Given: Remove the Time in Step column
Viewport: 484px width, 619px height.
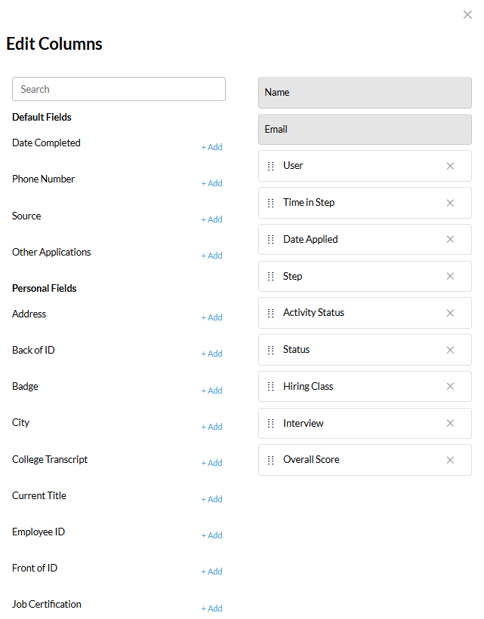Looking at the screenshot, I should pyautogui.click(x=450, y=203).
